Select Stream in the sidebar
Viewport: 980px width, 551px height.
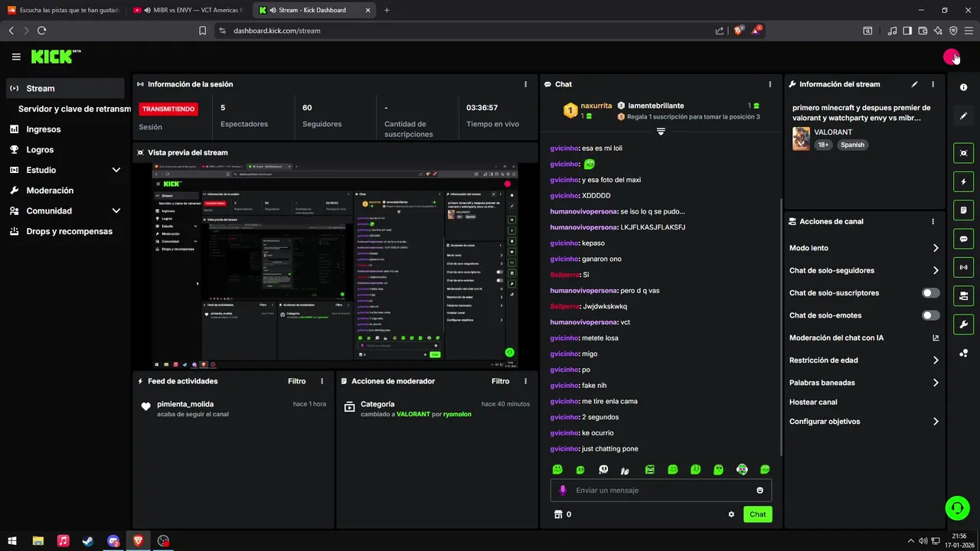[x=65, y=88]
